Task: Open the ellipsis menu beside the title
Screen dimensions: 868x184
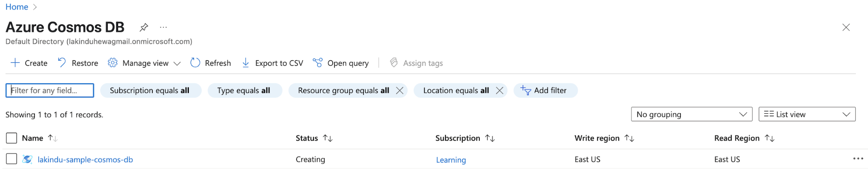Action: click(x=163, y=27)
